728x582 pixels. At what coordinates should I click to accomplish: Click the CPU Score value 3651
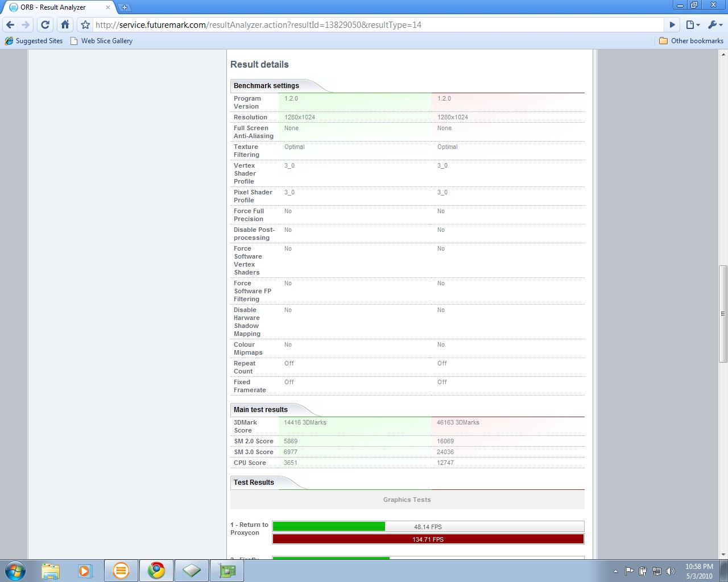(x=291, y=463)
